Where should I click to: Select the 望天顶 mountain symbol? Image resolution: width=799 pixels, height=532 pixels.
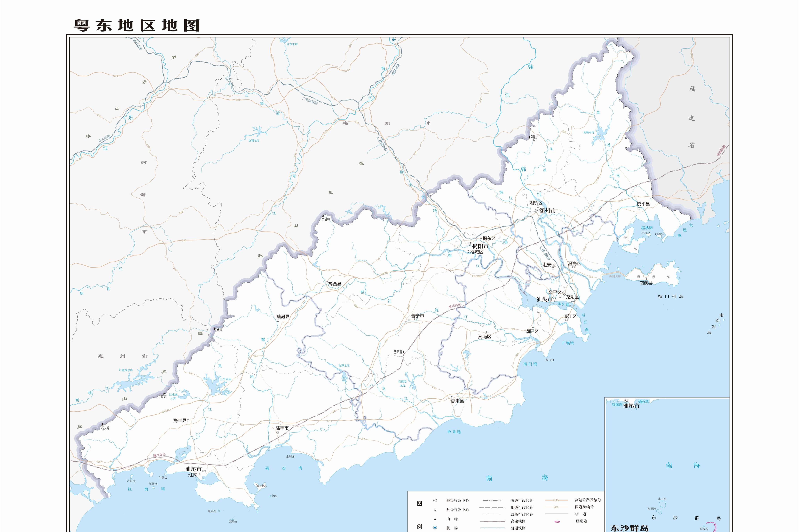click(403, 352)
